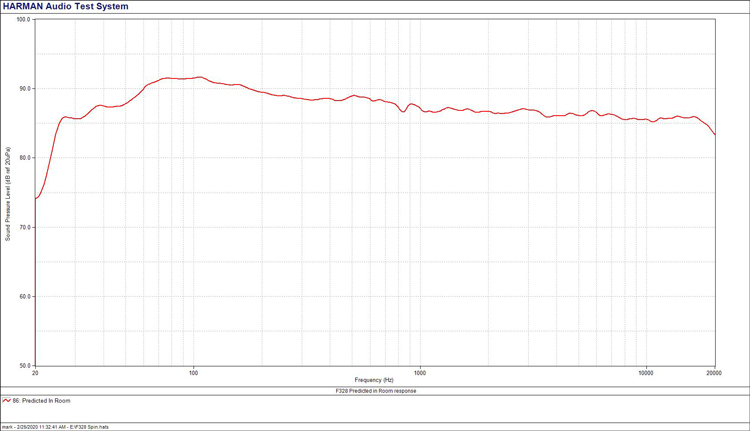Click the 100.0 tick on the vertical axis
The width and height of the screenshot is (750, 431).
click(x=24, y=19)
